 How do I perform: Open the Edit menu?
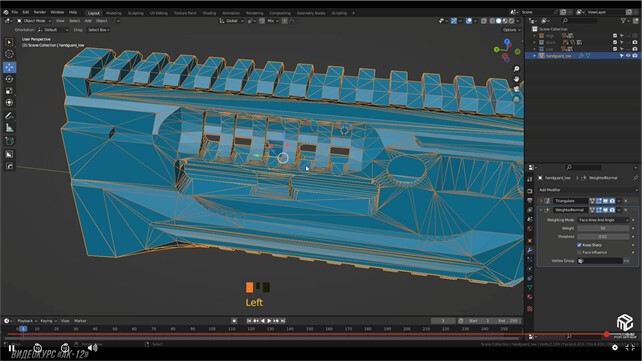click(26, 12)
